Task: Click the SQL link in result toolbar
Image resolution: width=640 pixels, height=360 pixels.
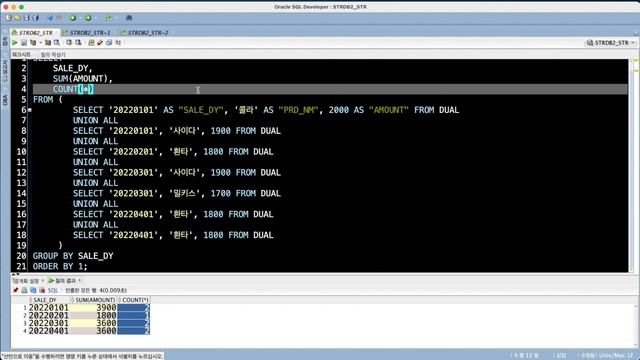Action: 53,290
